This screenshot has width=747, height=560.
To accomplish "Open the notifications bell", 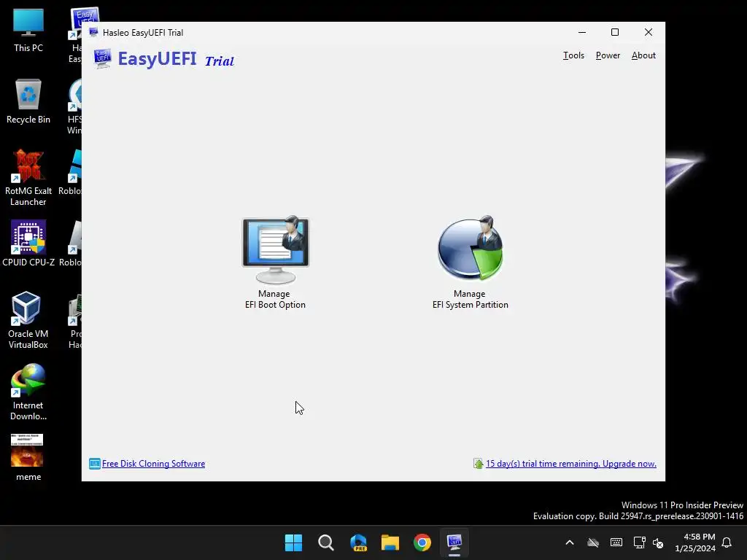I will (727, 542).
